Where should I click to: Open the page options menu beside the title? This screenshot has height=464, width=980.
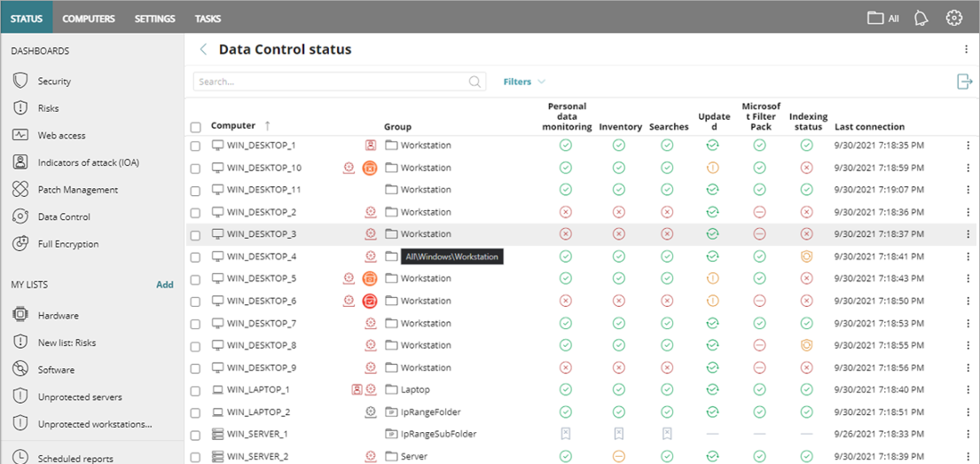click(966, 50)
